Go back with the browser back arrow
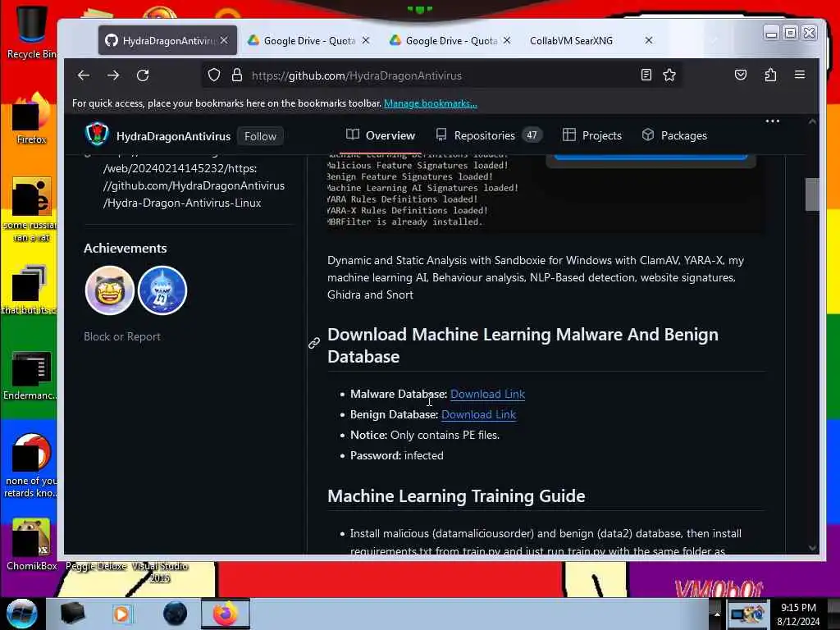This screenshot has width=840, height=630. [84, 75]
